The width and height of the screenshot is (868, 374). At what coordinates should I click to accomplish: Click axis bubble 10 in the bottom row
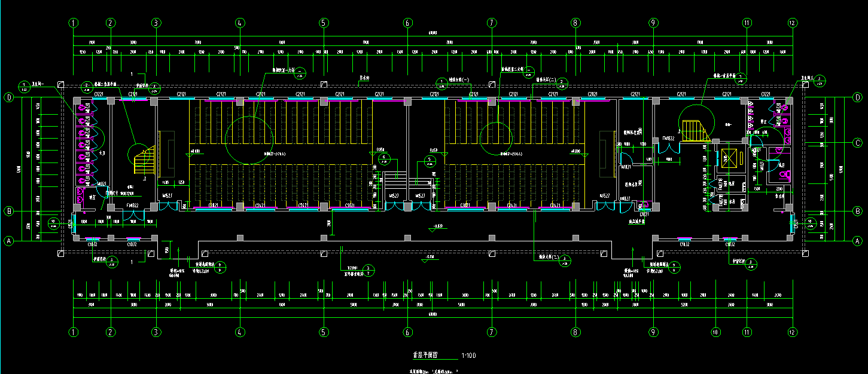coord(714,332)
